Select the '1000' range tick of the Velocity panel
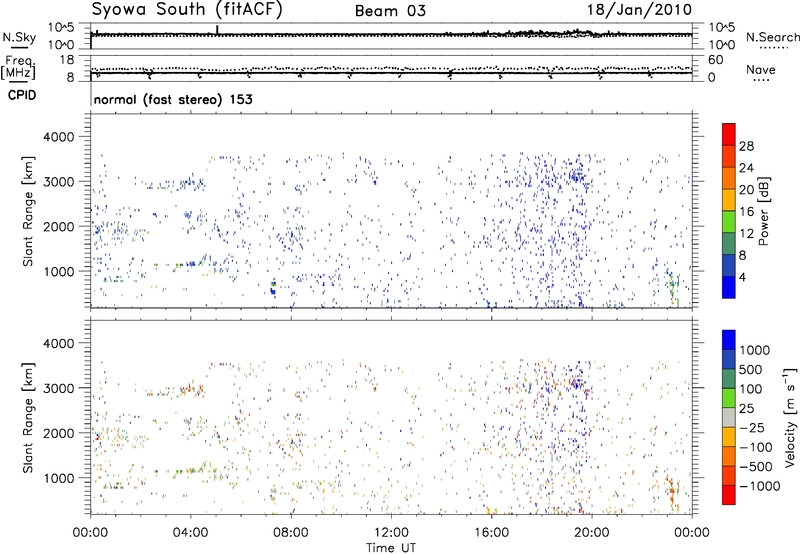800x554 pixels. [58, 478]
